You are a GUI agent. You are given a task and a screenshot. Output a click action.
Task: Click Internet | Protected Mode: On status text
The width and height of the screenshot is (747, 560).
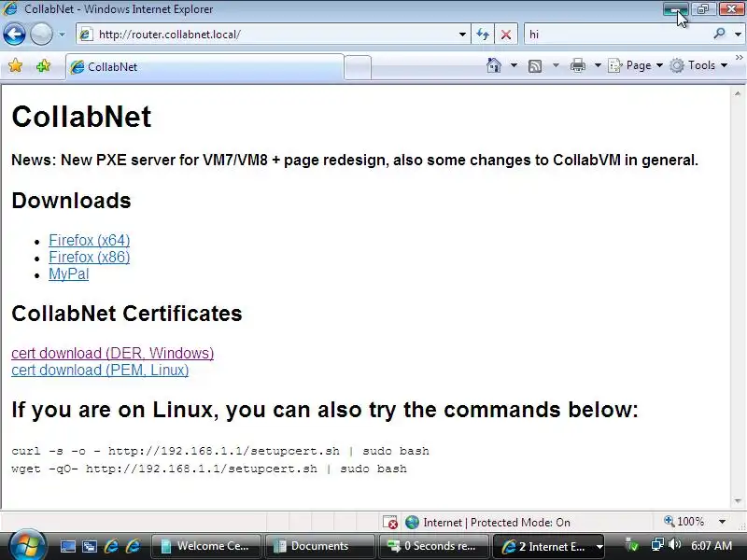(x=497, y=523)
